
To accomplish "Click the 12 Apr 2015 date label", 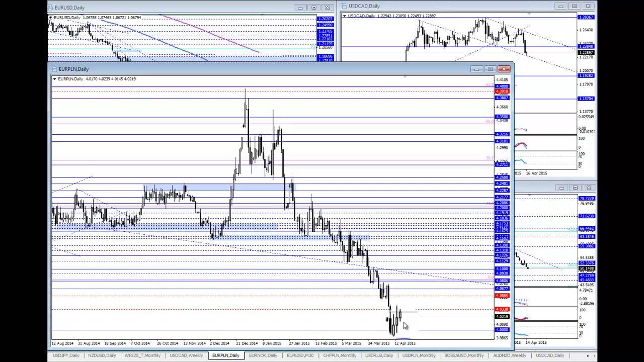I will click(x=405, y=343).
